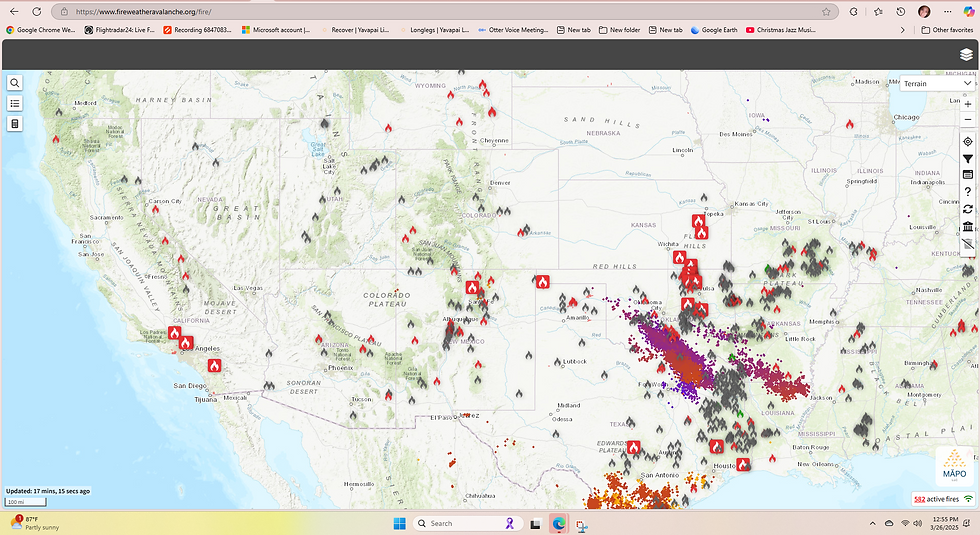Viewport: 980px width, 535px height.
Task: Open browser History clock icon
Action: point(901,11)
